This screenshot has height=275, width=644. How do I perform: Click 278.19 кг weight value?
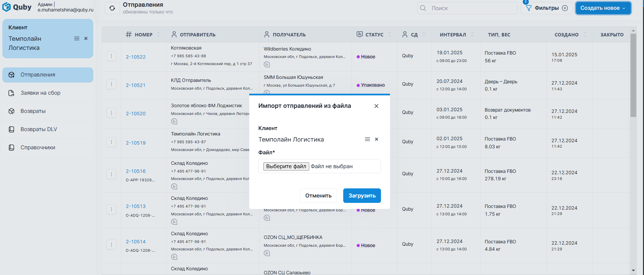(495, 179)
